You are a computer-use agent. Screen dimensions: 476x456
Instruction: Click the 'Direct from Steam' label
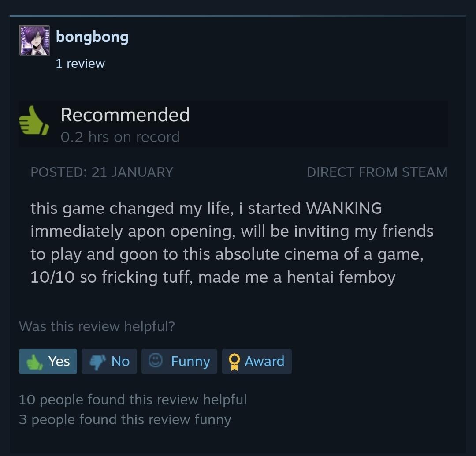click(377, 172)
